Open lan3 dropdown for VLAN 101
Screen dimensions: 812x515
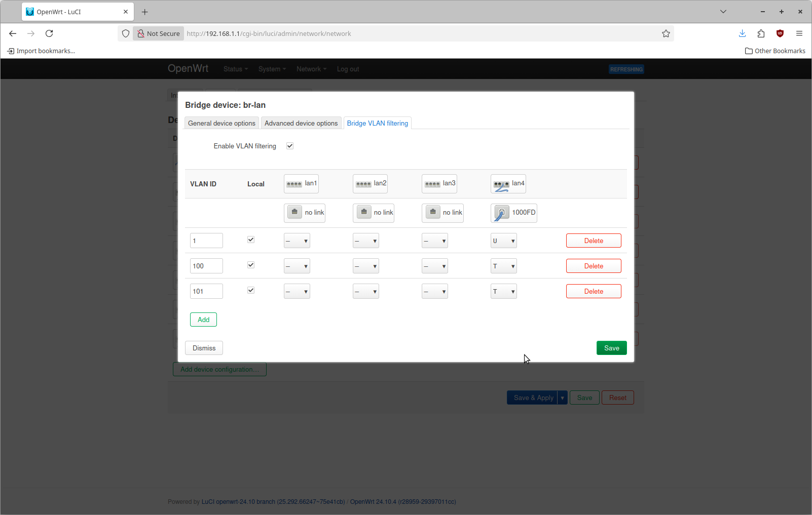(x=434, y=292)
